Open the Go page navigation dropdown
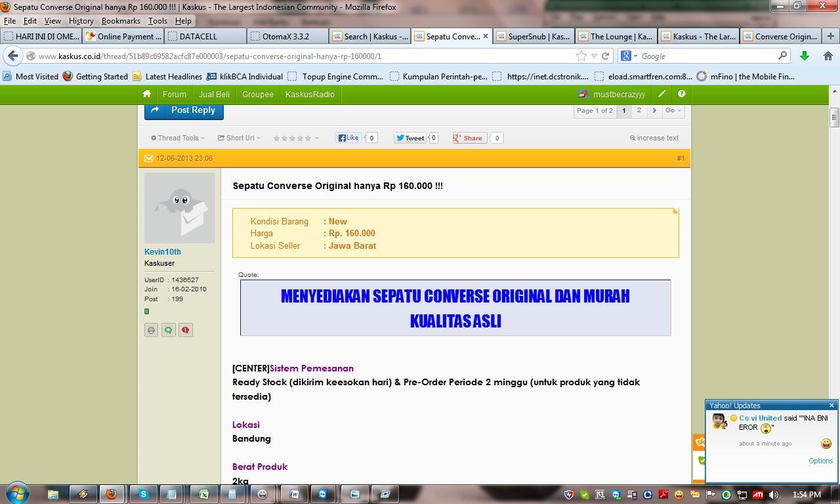 (x=673, y=111)
